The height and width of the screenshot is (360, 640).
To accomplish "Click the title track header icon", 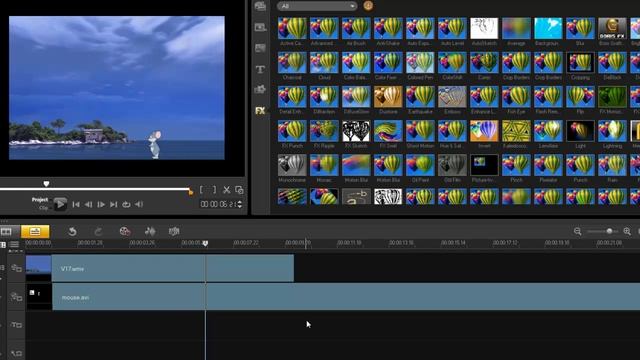I will (x=16, y=325).
